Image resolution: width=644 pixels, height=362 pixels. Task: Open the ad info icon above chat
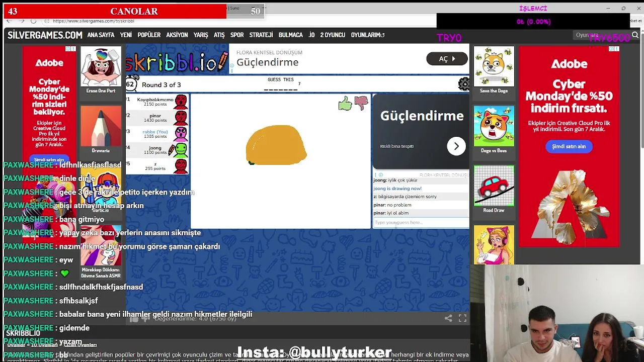[x=381, y=175]
